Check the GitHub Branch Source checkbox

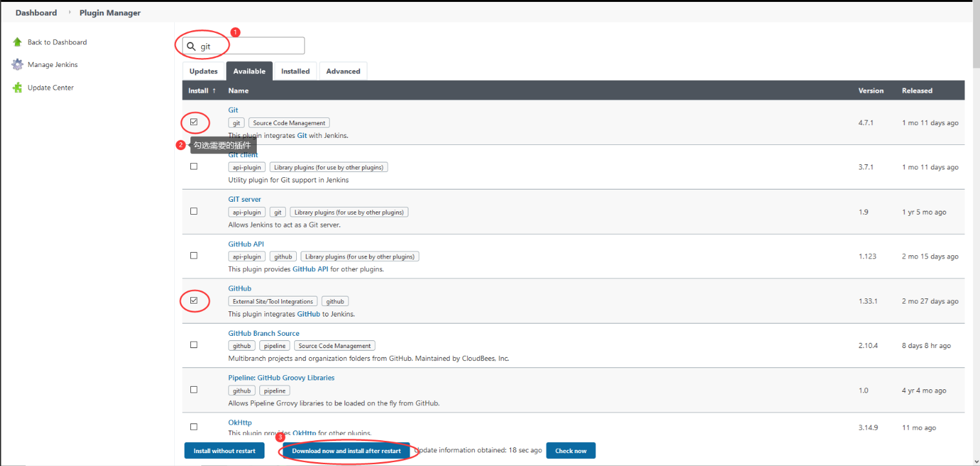pos(194,345)
